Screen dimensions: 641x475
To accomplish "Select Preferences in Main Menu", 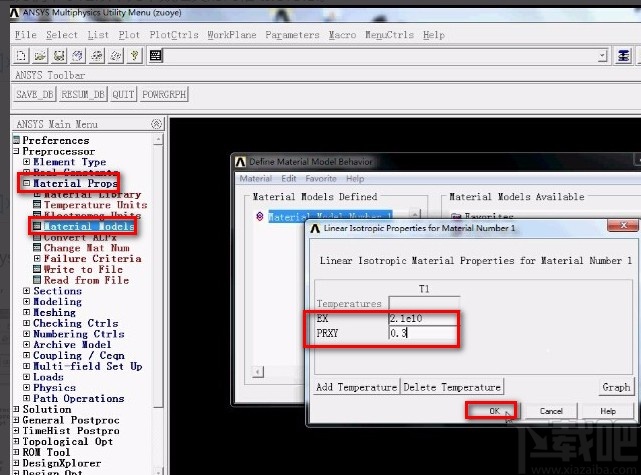I will point(56,140).
